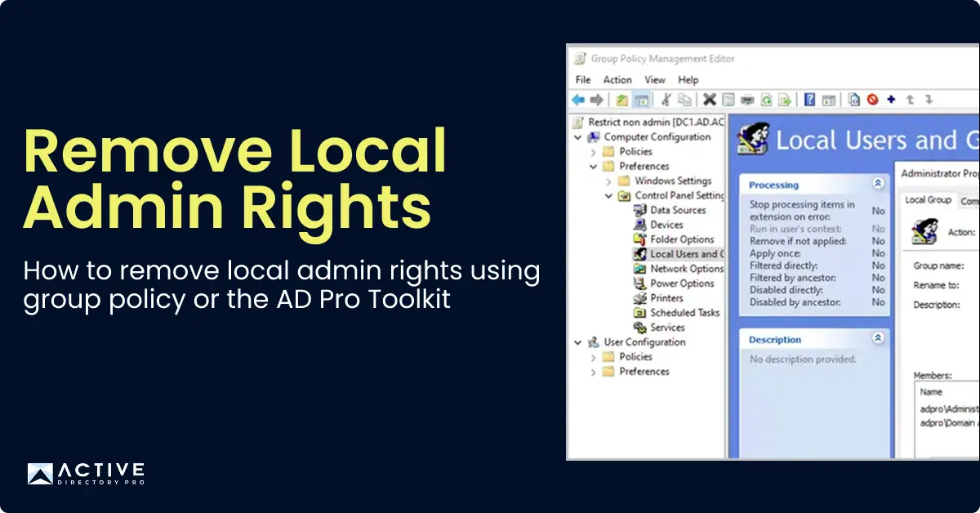980x513 pixels.
Task: Click the Group Policy Management Editor title icon
Action: [x=579, y=59]
